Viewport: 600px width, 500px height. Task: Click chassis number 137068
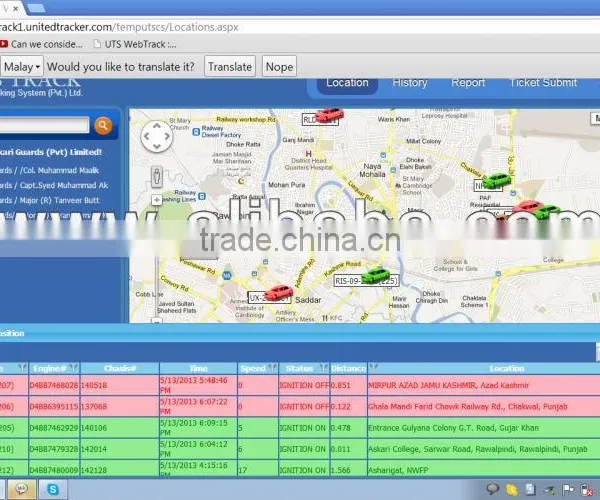(x=94, y=406)
